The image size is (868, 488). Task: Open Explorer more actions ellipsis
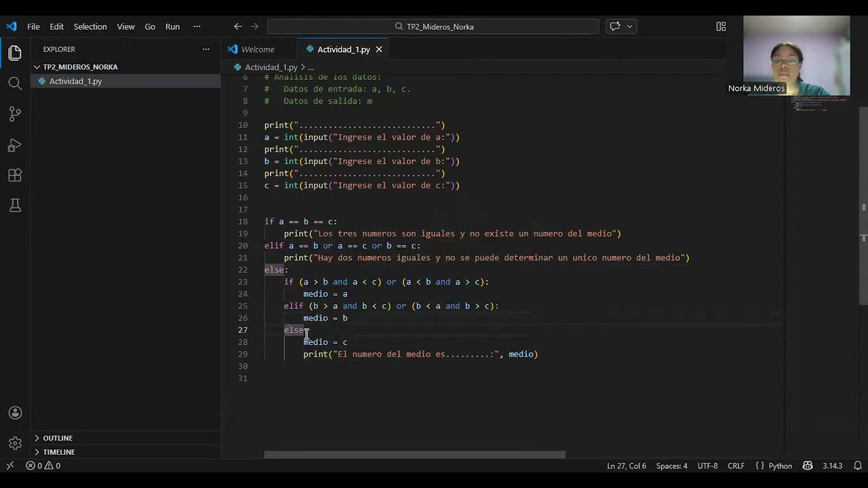(x=205, y=49)
